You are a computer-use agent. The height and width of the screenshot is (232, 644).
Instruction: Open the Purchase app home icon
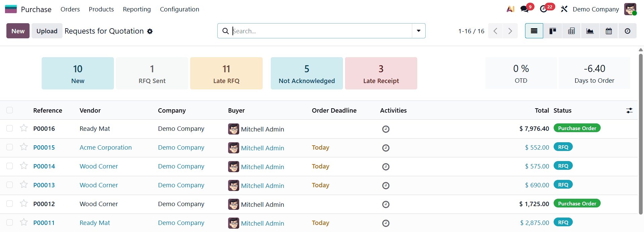(x=11, y=9)
